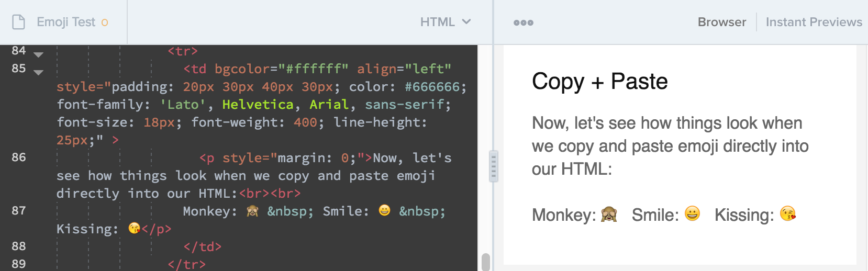The width and height of the screenshot is (868, 271).
Task: Click the smile emoji in the code
Action: pyautogui.click(x=384, y=210)
